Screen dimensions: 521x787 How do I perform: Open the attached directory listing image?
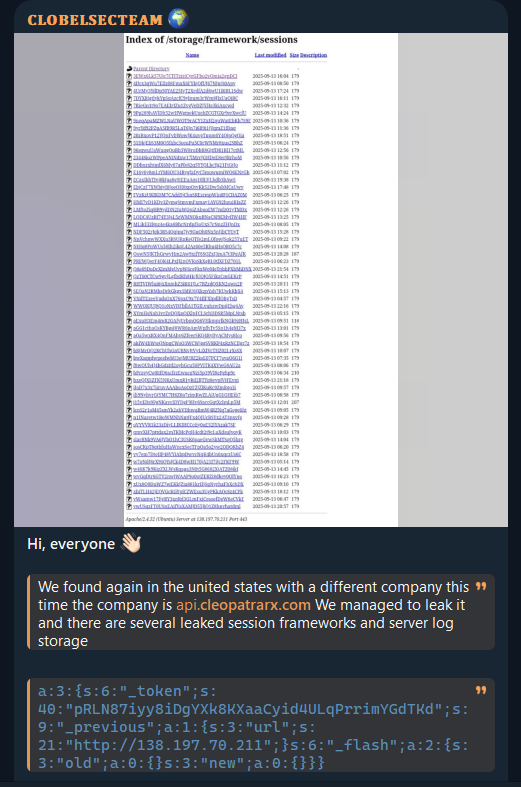pos(261,280)
